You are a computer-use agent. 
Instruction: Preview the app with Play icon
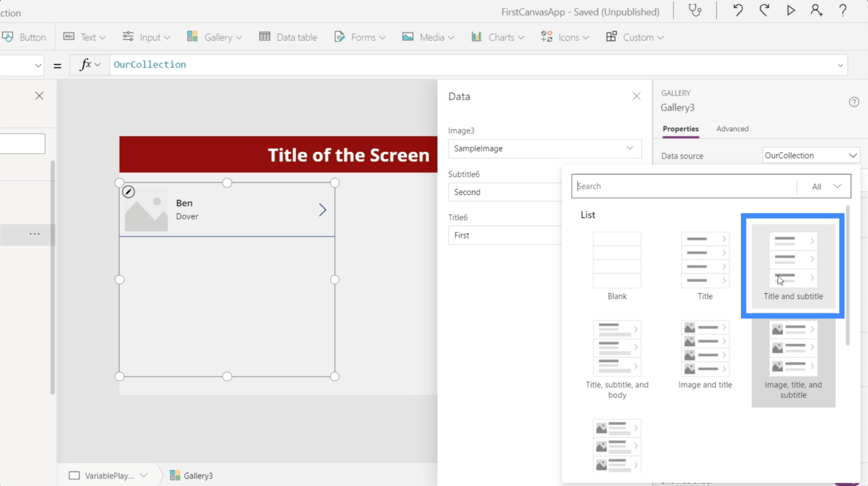click(x=791, y=10)
